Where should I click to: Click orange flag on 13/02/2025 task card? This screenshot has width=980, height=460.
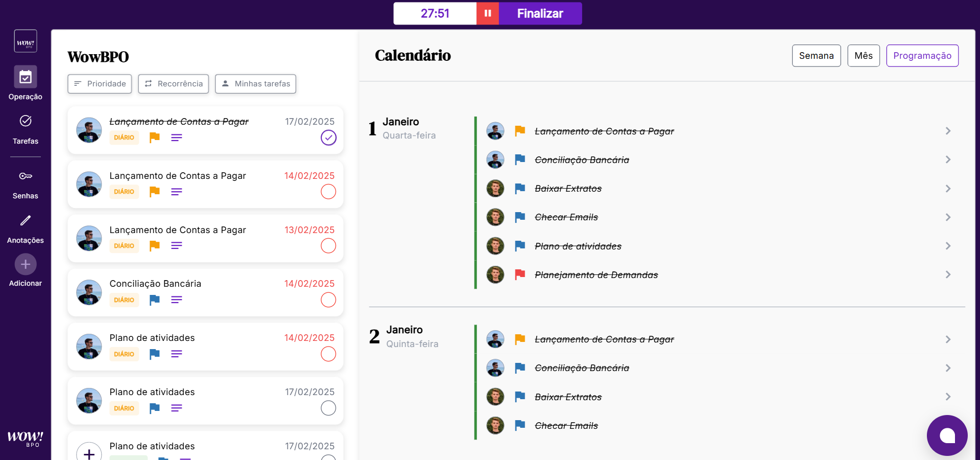pos(155,246)
